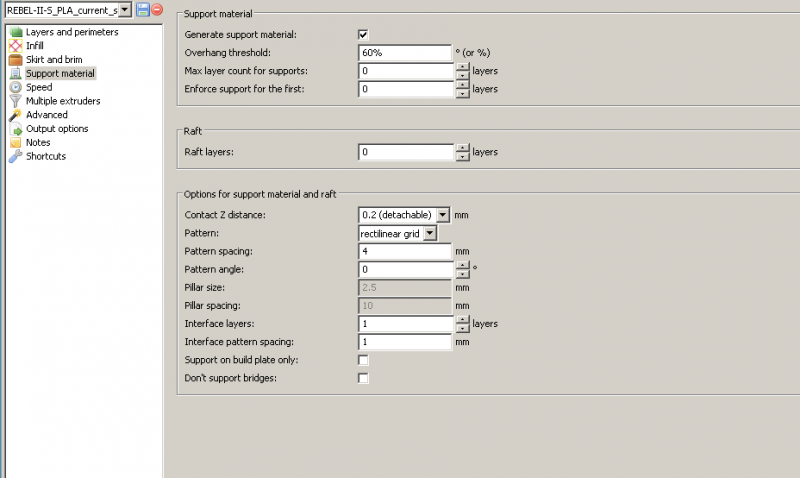The height and width of the screenshot is (478, 800).
Task: Open Contact Z distance dropdown
Action: tap(442, 215)
